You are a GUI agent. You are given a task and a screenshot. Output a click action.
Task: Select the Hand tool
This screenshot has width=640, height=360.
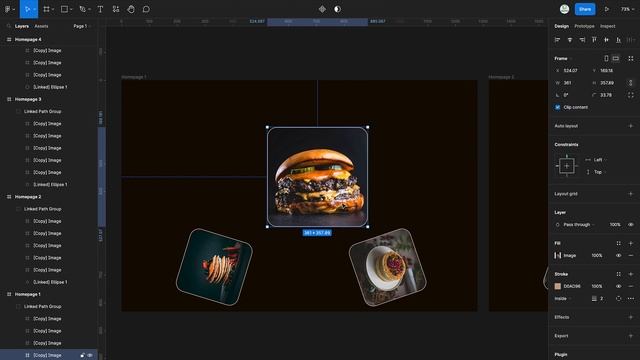coord(131,9)
